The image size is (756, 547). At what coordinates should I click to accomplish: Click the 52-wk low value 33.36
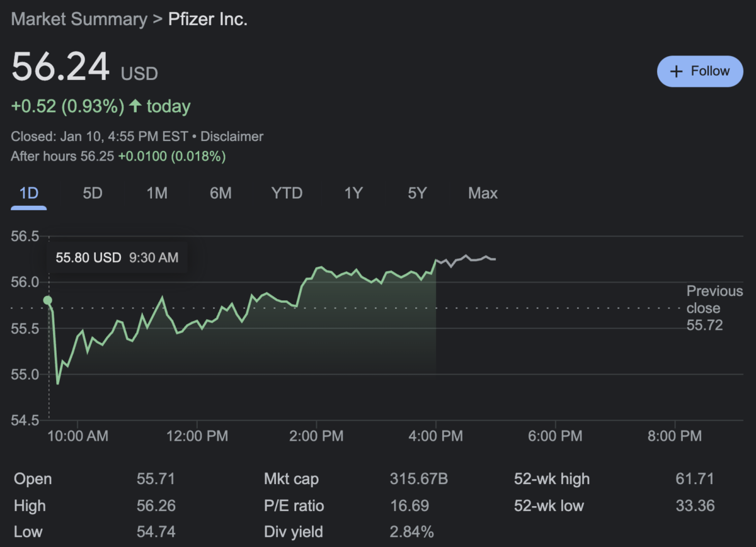coord(695,505)
